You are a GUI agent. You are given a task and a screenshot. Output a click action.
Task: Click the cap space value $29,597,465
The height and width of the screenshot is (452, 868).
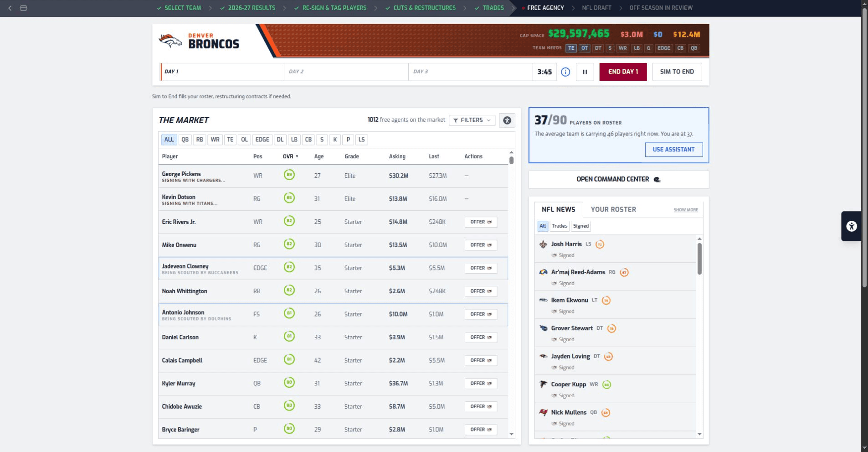(x=579, y=34)
